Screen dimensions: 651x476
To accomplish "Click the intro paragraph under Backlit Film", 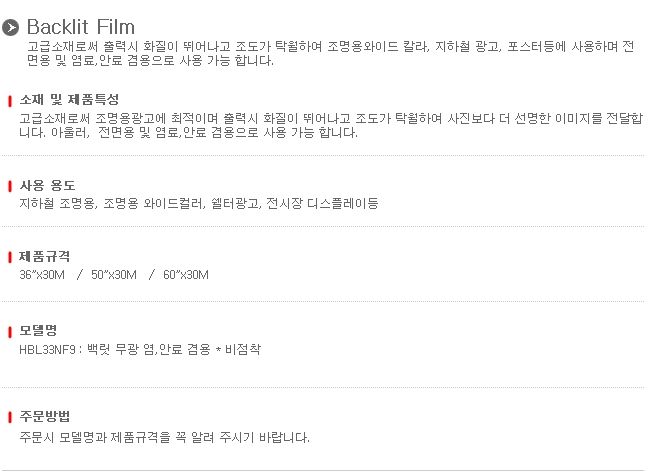I will pos(330,53).
